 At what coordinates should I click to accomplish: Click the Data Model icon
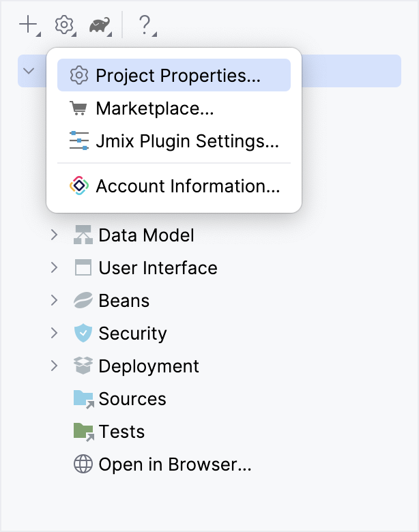(83, 235)
